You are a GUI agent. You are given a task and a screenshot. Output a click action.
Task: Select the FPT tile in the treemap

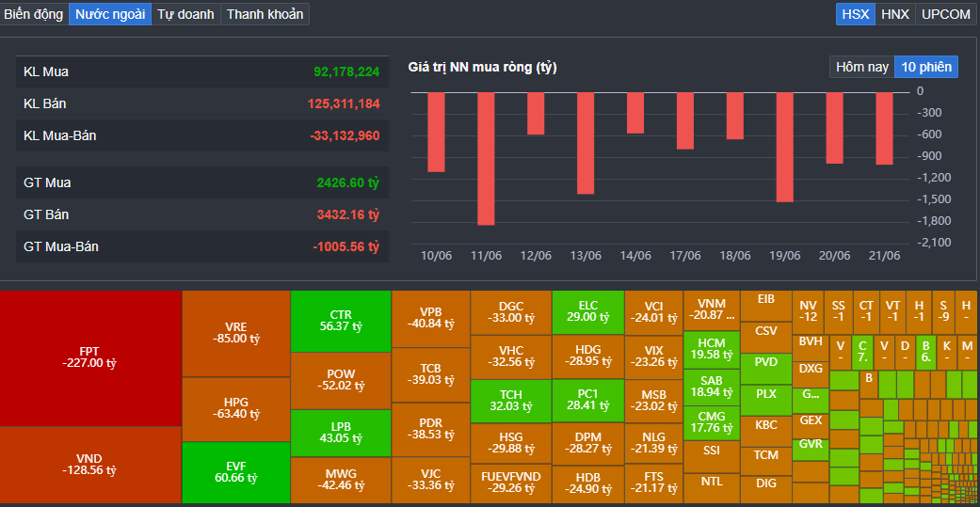pos(90,357)
